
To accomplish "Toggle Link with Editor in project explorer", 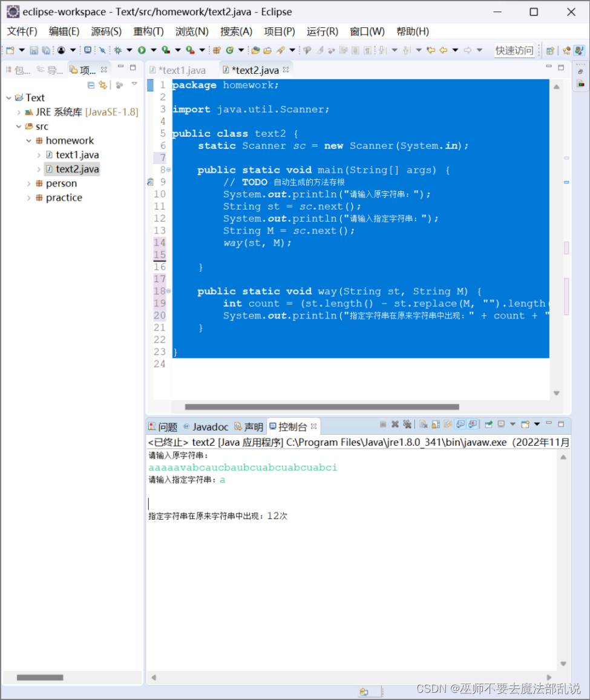I will pyautogui.click(x=103, y=85).
